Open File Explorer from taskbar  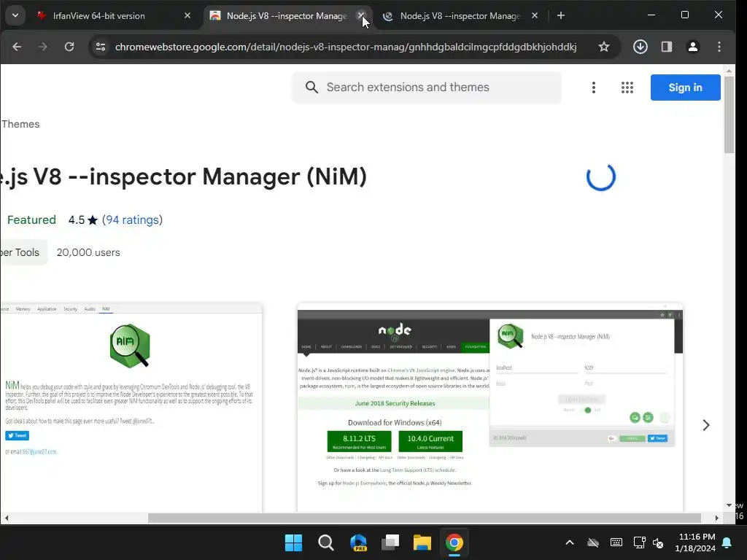[422, 542]
